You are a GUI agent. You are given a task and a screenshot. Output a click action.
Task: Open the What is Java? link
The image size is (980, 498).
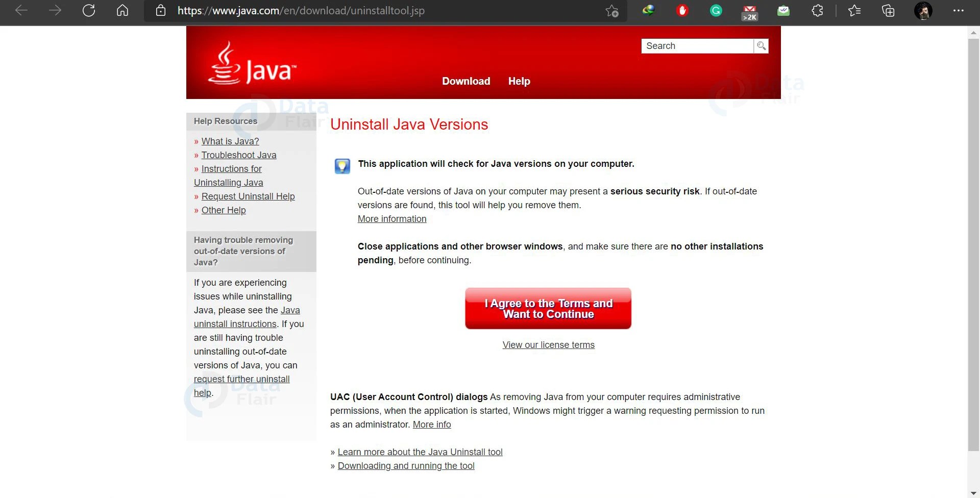tap(230, 141)
